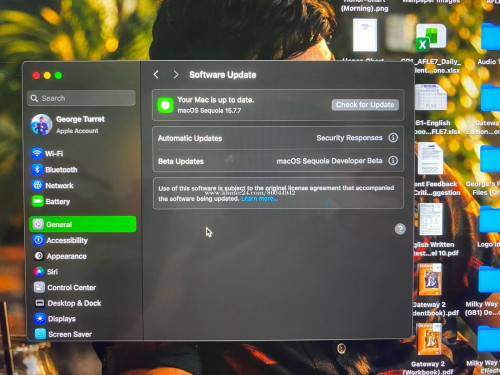500x375 pixels.
Task: Click the Automatic Updates row label
Action: click(x=190, y=138)
